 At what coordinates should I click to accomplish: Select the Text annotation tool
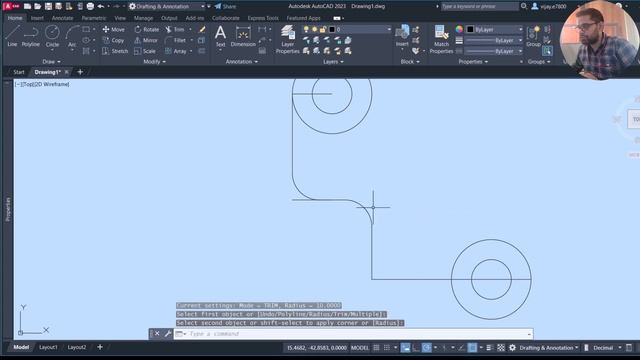(220, 36)
